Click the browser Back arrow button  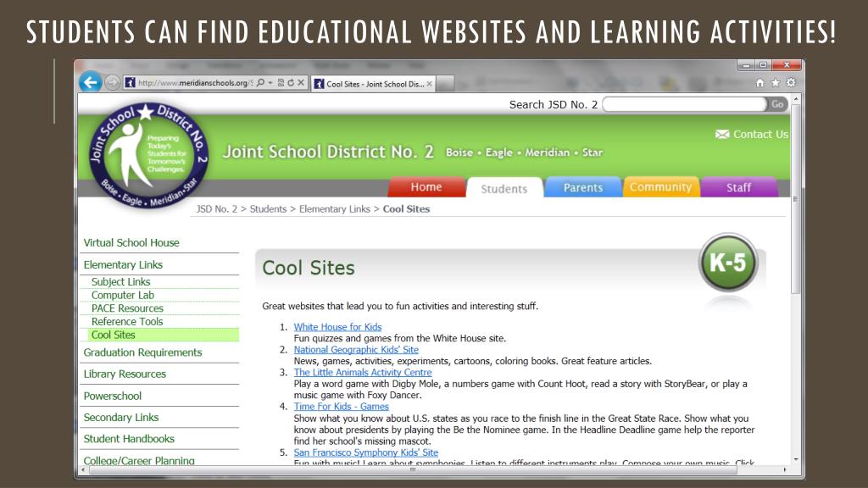tap(90, 83)
